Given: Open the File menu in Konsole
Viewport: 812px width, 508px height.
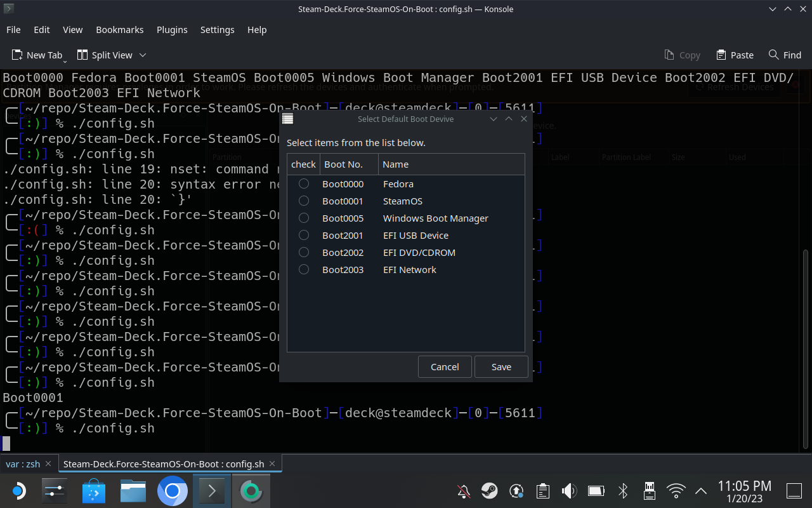Looking at the screenshot, I should pos(13,30).
